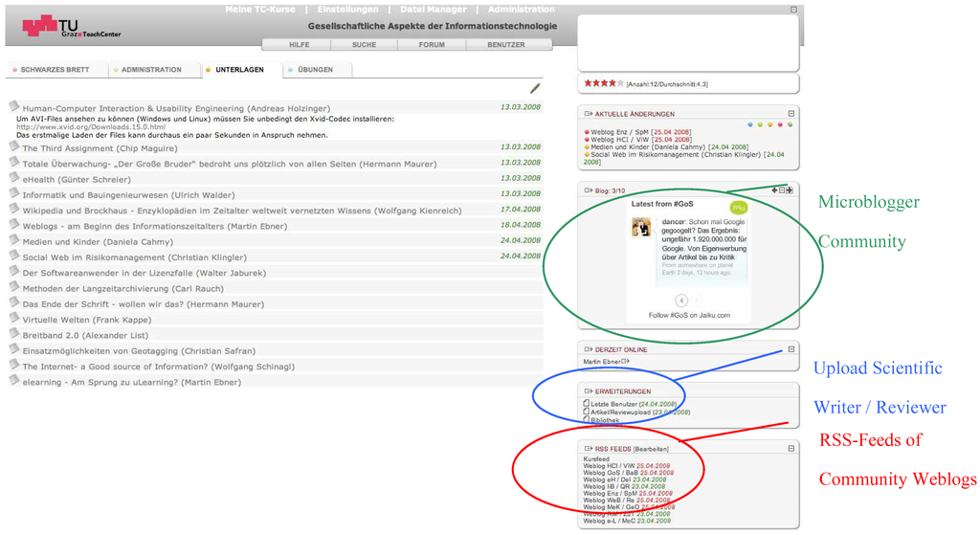Collapse the top-right empty panel
The height and width of the screenshot is (535, 980).
tap(793, 10)
